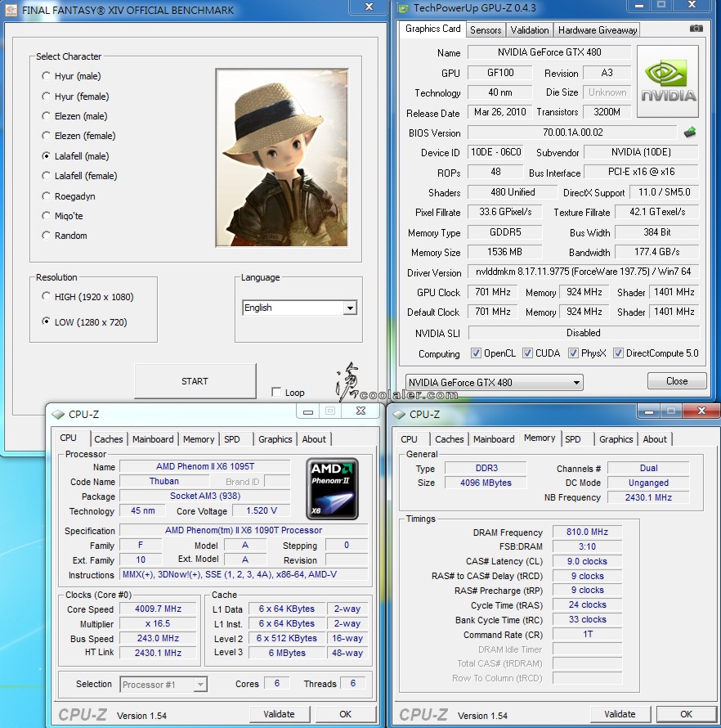Image resolution: width=721 pixels, height=728 pixels.
Task: Open Graphics tab in CPU-Z processor window
Action: 275,439
